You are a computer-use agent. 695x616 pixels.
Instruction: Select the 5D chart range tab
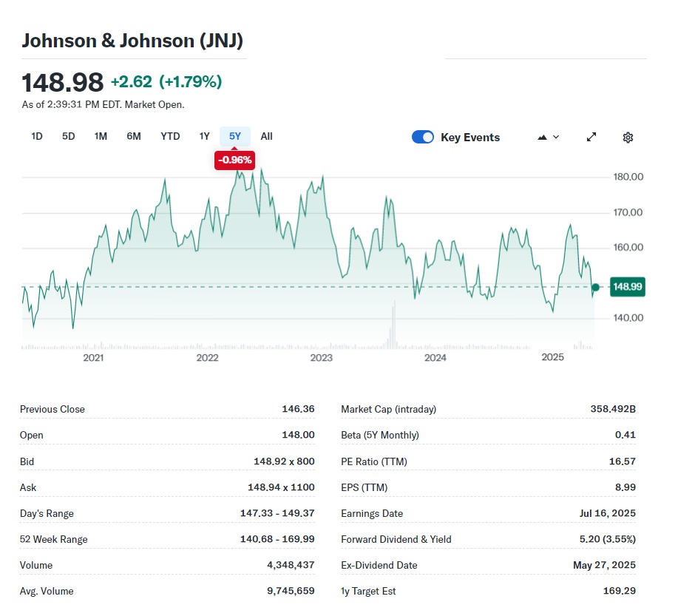[68, 137]
